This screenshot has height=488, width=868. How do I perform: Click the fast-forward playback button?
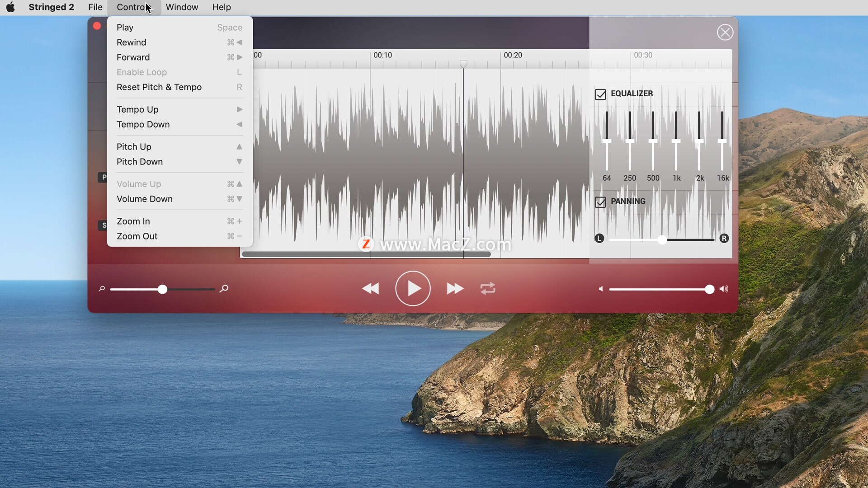[455, 289]
